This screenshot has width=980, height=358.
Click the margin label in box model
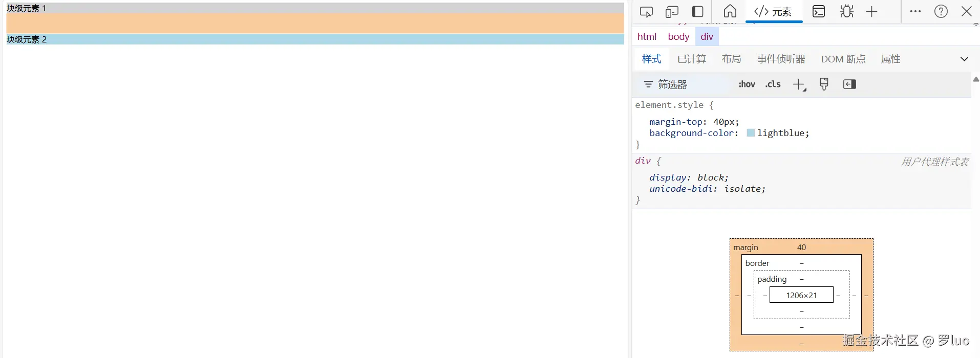click(745, 248)
